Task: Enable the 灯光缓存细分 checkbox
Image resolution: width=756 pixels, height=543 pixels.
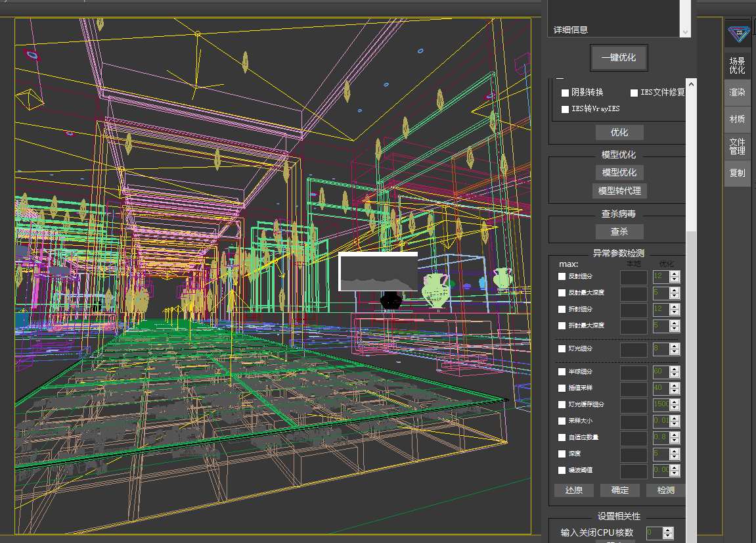Action: coord(562,405)
